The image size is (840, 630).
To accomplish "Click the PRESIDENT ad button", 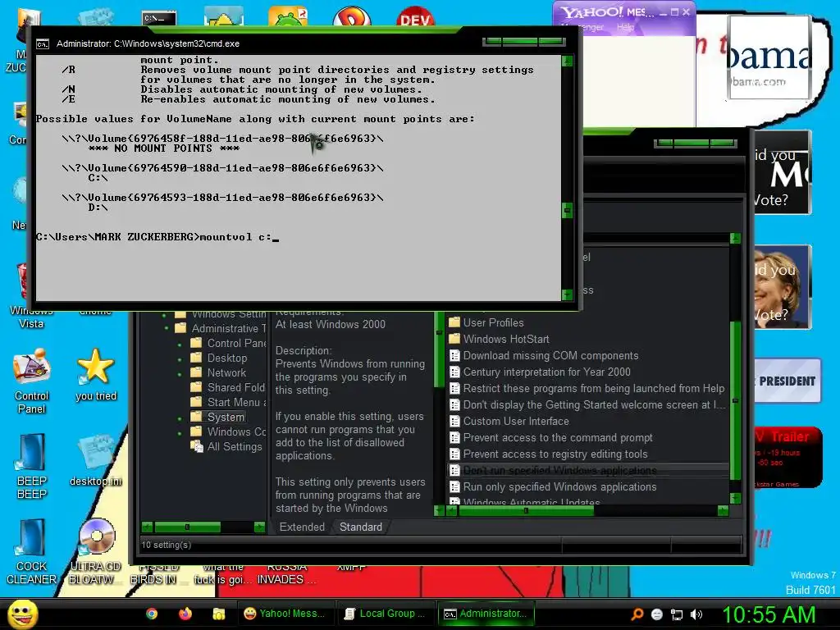I will click(x=787, y=381).
